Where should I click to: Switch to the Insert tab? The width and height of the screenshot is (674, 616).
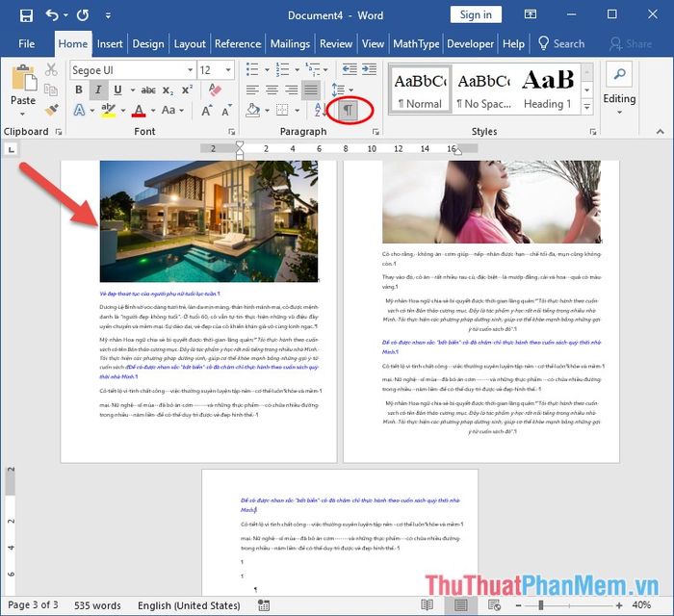(110, 44)
